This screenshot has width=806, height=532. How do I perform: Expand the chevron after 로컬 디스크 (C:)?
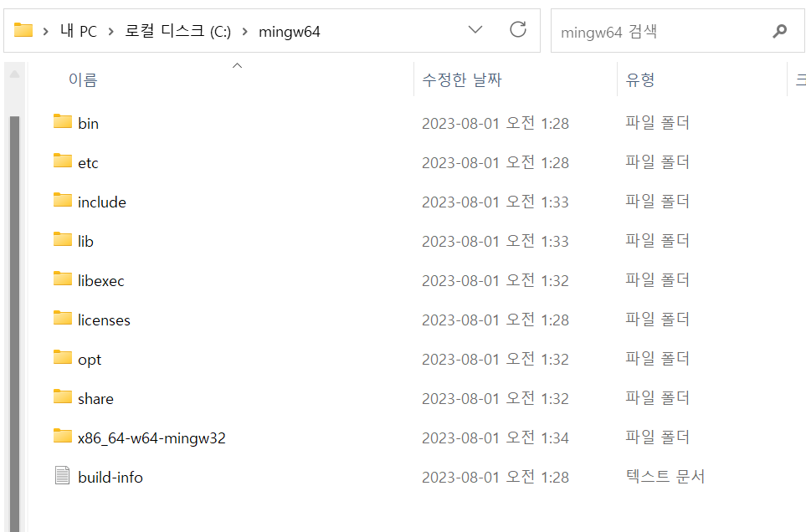[244, 32]
